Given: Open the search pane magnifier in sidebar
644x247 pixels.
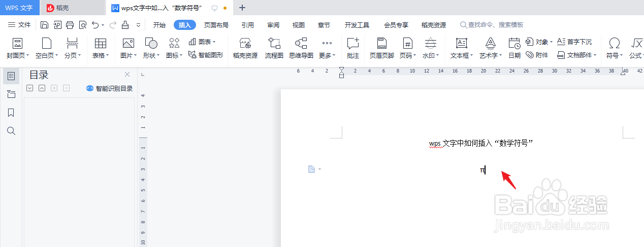Looking at the screenshot, I should coord(11,131).
